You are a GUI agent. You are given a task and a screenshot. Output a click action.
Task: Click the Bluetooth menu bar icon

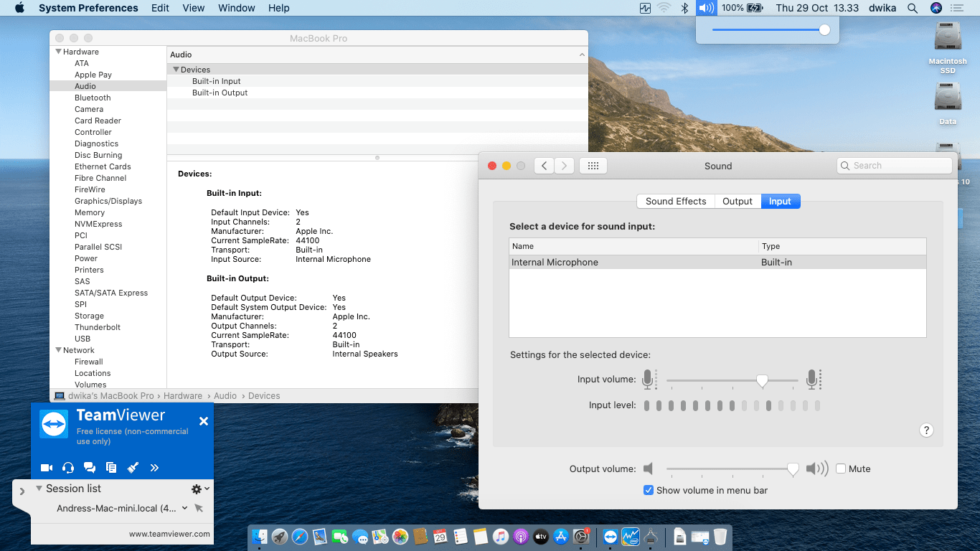[x=684, y=8]
